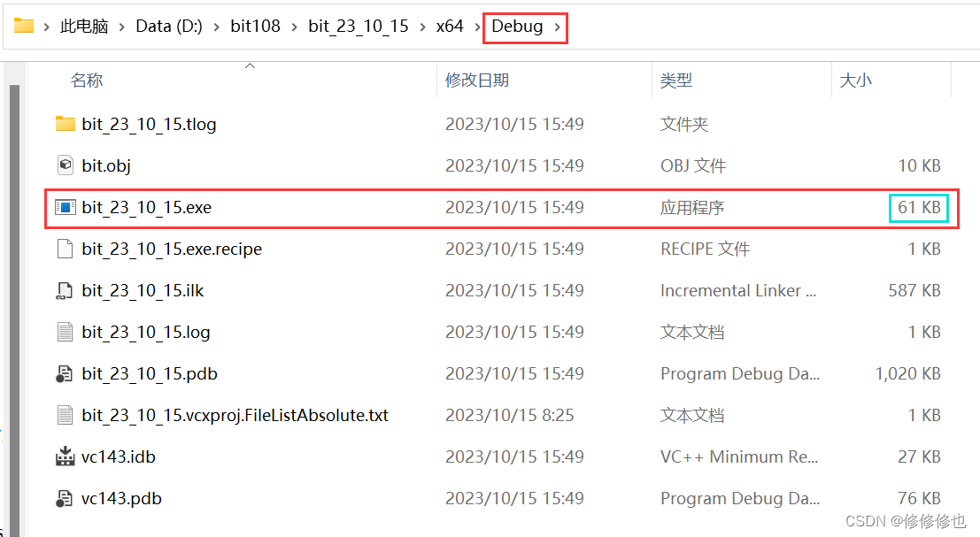Navigate to Data (D:) breadcrumb

point(169,27)
